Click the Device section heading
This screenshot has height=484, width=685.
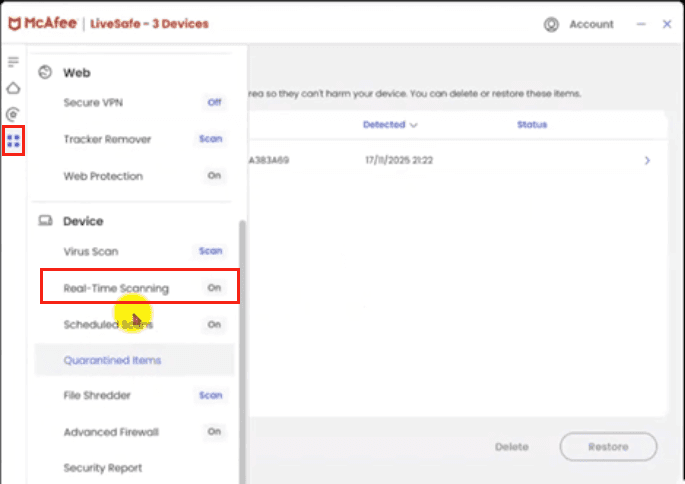[83, 221]
